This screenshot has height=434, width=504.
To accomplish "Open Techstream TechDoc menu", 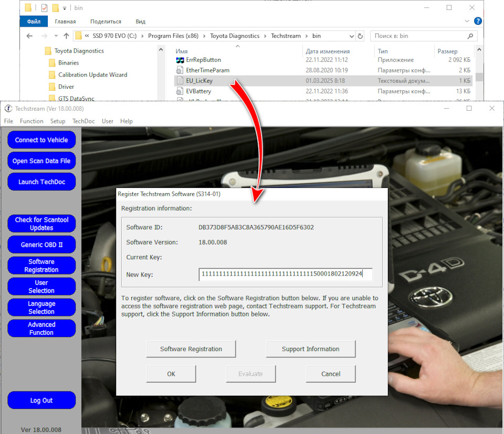I will (x=83, y=121).
